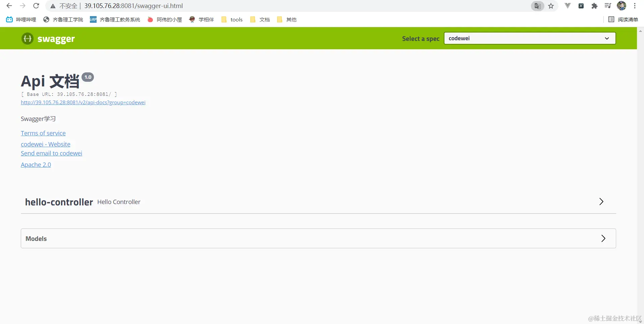
Task: Click the Hello Controller description text
Action: pos(119,202)
